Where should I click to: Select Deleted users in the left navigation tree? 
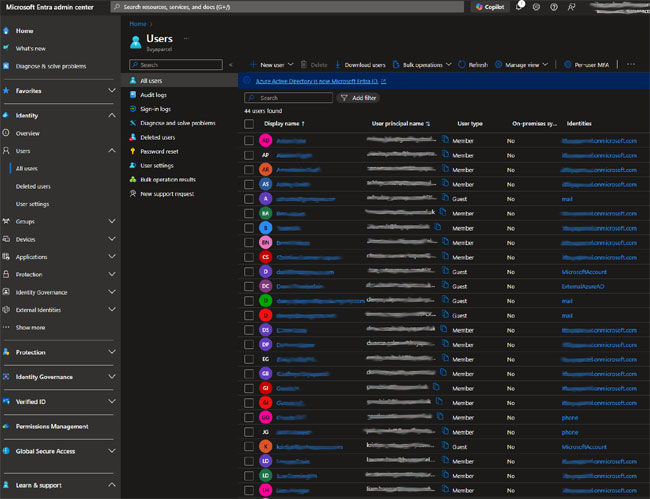point(33,187)
